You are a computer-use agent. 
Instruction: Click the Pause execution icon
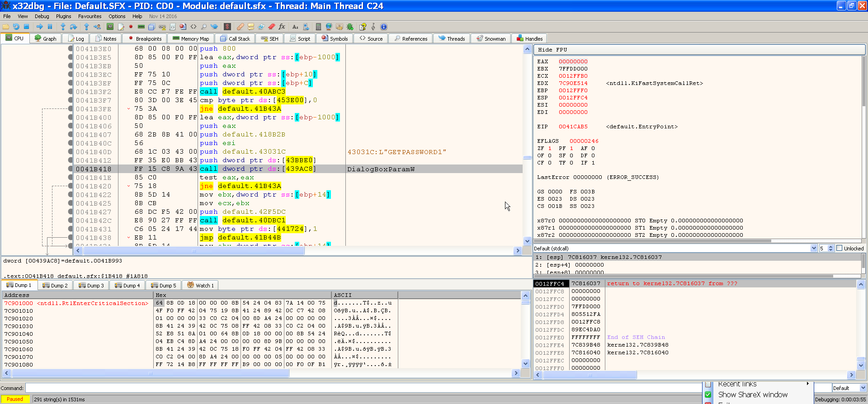50,27
